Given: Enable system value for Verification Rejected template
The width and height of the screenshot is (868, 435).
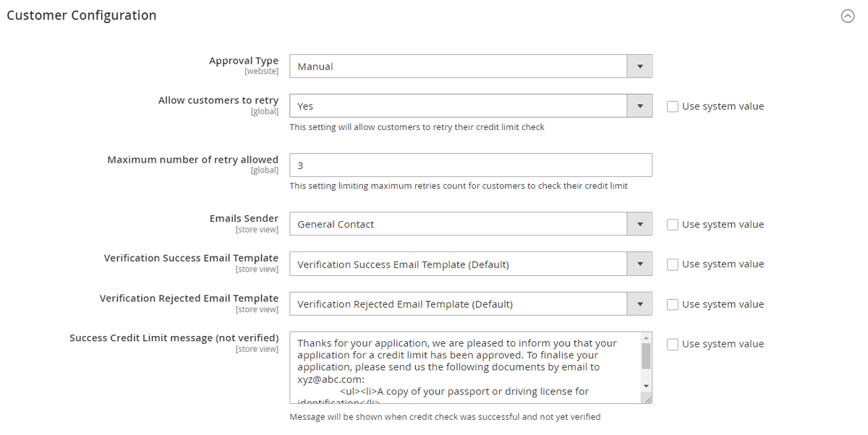Looking at the screenshot, I should pyautogui.click(x=673, y=304).
